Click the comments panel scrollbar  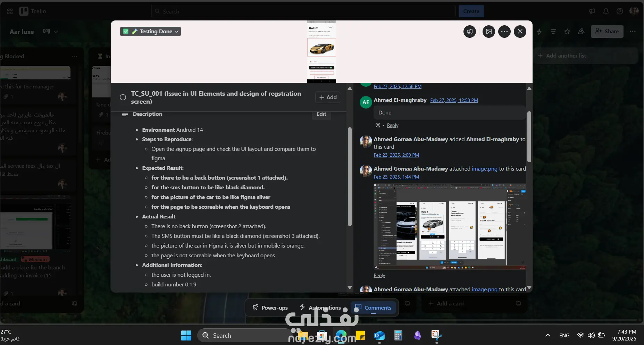[529, 137]
